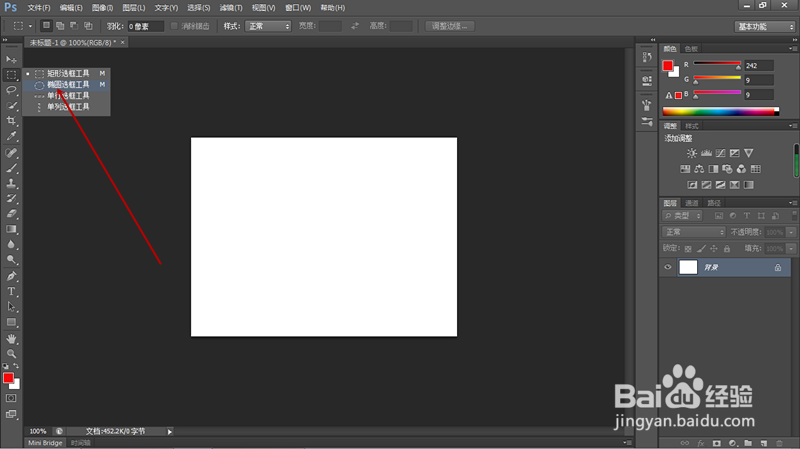Toggle lock image pixels
The width and height of the screenshot is (800, 449).
tap(702, 248)
